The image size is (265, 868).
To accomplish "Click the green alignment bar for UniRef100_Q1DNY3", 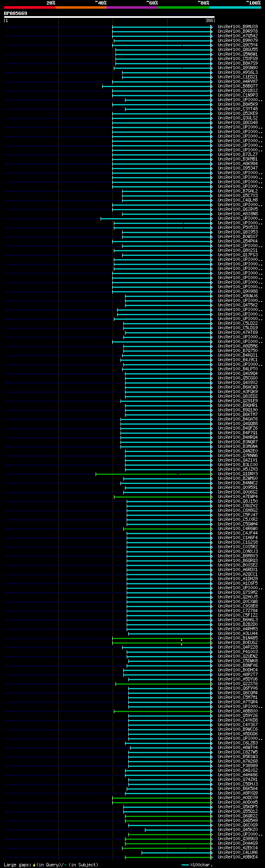I will (x=154, y=474).
